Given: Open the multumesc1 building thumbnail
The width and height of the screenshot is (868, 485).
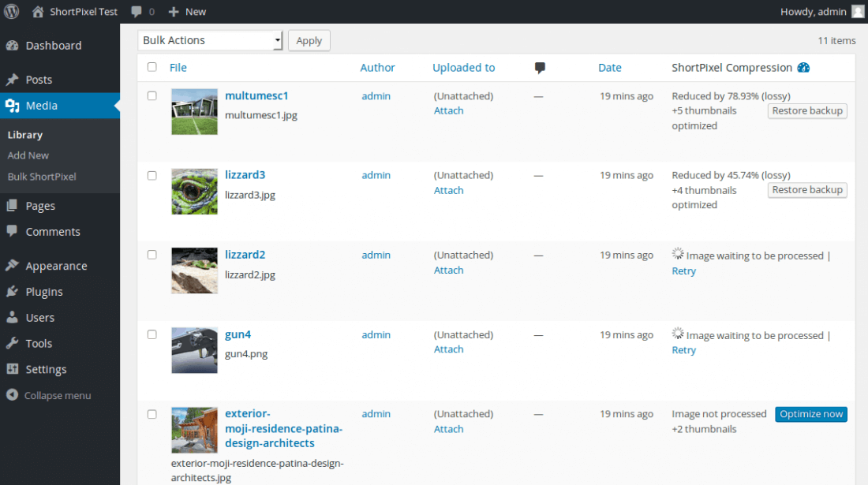Looking at the screenshot, I should click(194, 112).
